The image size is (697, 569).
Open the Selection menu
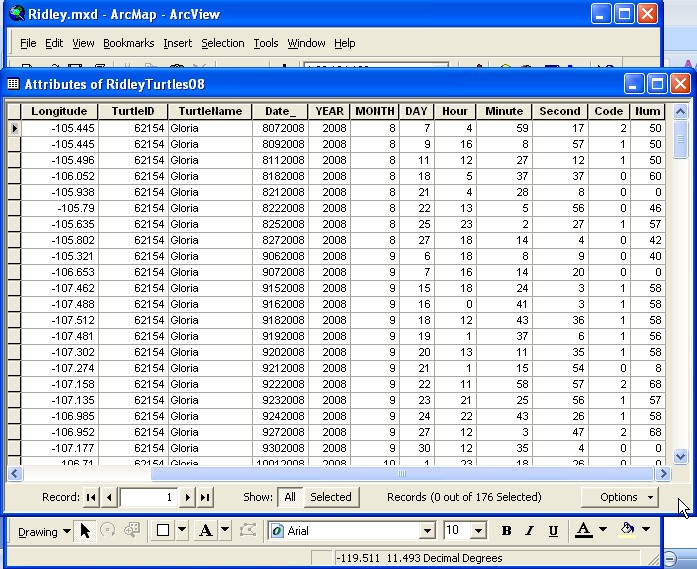click(x=222, y=43)
